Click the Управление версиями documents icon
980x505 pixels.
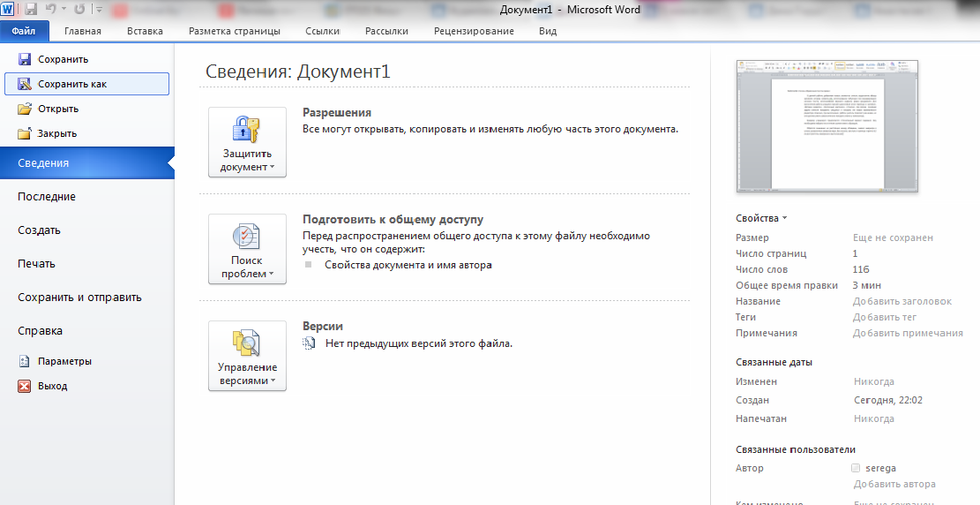click(247, 343)
